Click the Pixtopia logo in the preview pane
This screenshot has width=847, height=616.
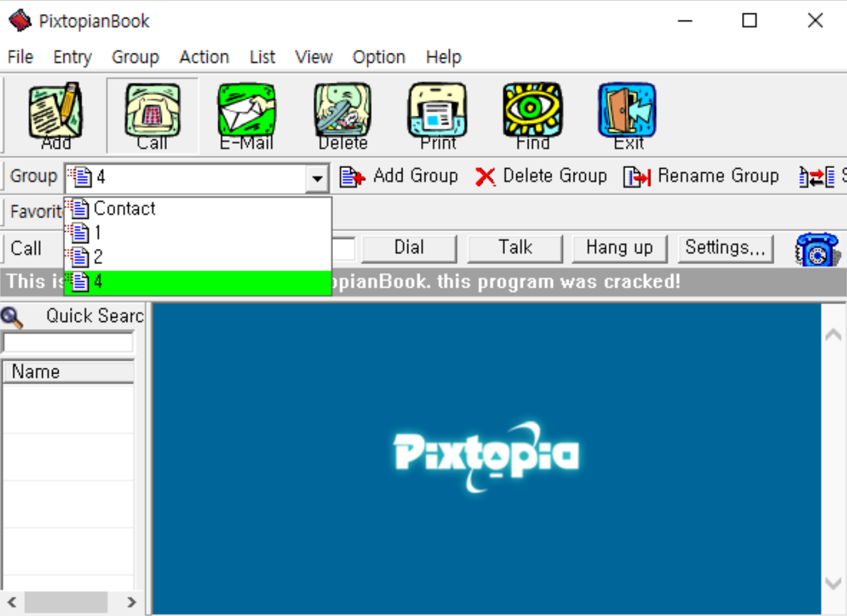(487, 456)
